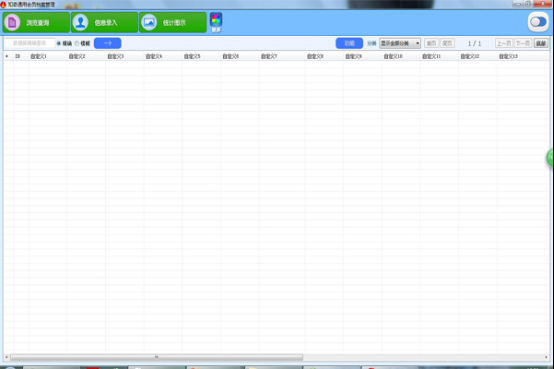The image size is (554, 369).
Task: Open the 浏览查询 browse module
Action: [36, 23]
